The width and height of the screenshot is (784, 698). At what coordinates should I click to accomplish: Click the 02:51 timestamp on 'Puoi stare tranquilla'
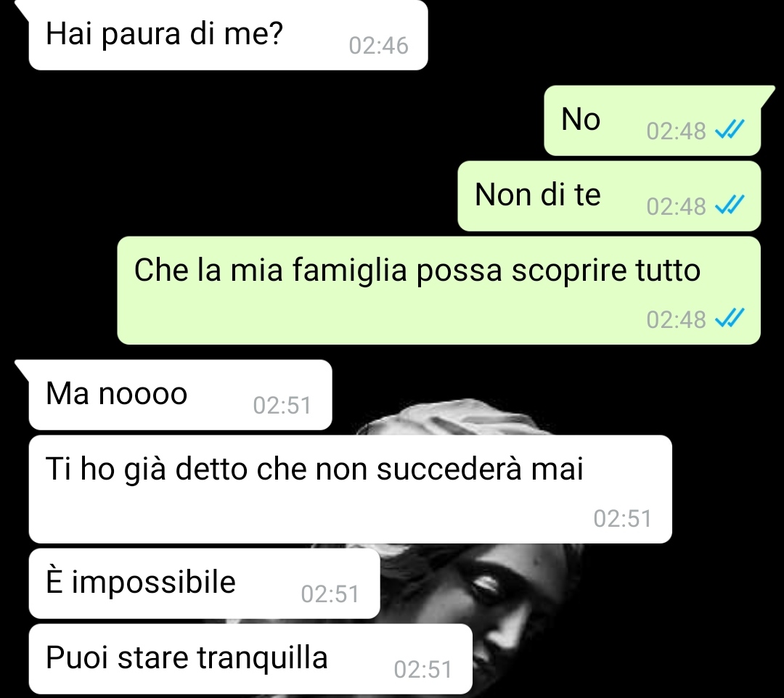423,670
